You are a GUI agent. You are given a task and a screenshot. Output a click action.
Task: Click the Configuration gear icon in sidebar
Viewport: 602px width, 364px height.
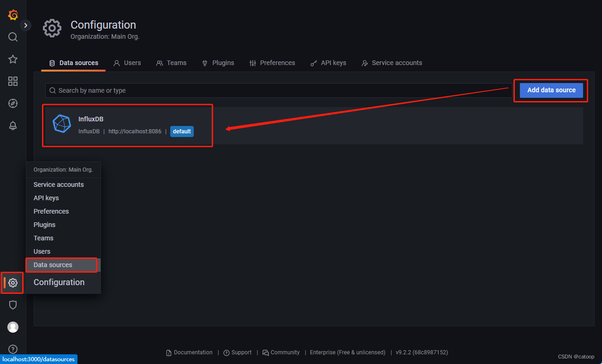pyautogui.click(x=13, y=283)
